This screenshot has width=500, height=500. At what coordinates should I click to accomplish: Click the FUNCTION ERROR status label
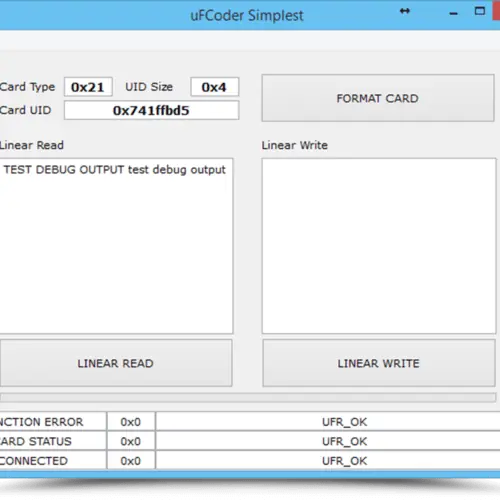click(41, 422)
